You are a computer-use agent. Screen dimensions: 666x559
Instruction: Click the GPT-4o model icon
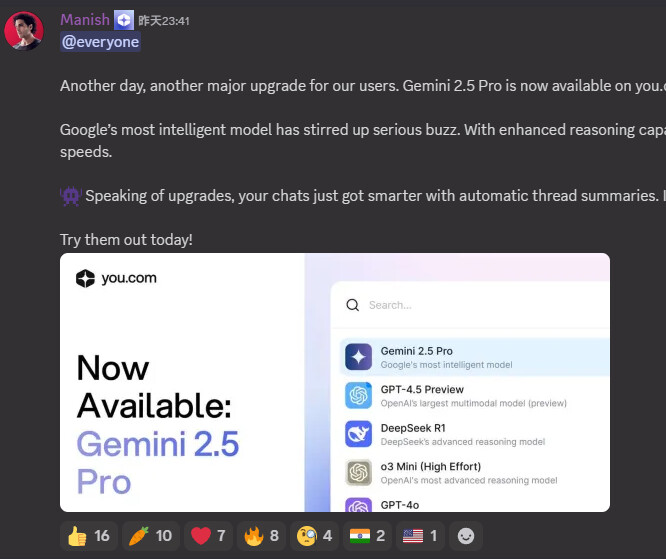click(358, 505)
